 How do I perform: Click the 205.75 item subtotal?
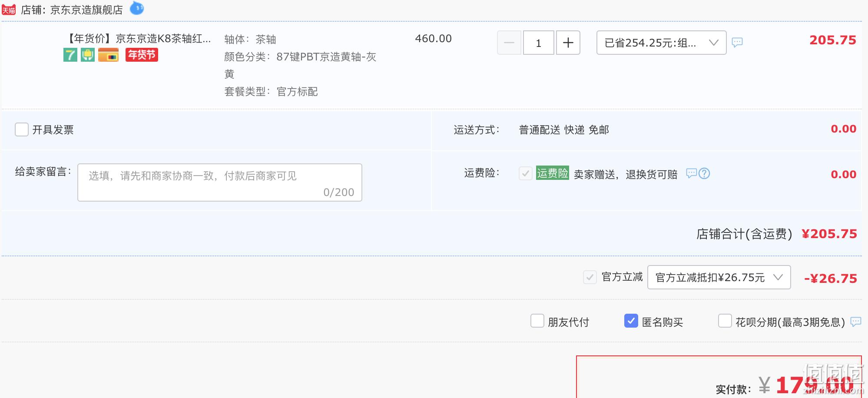pos(833,40)
